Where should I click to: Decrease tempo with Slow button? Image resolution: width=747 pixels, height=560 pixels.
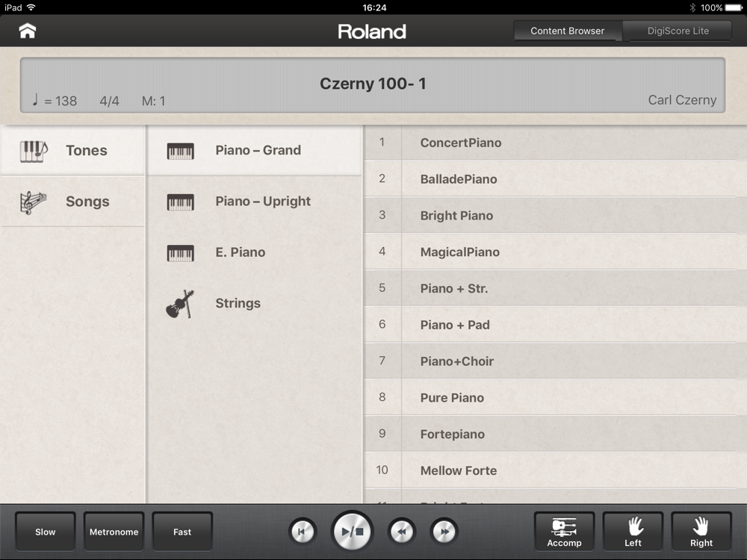(46, 532)
